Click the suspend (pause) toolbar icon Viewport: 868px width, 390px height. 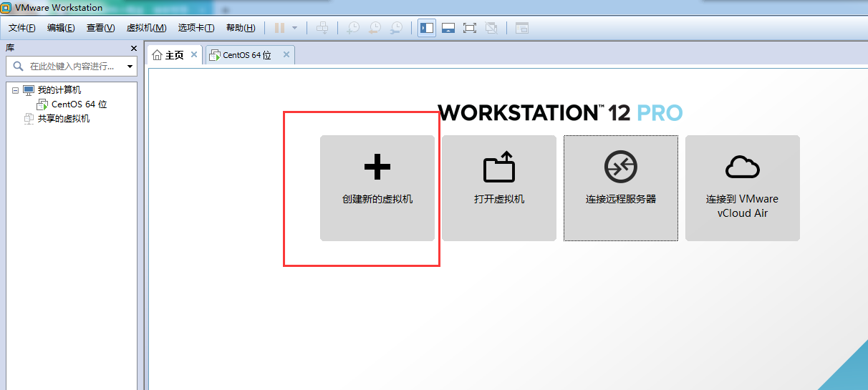[279, 28]
